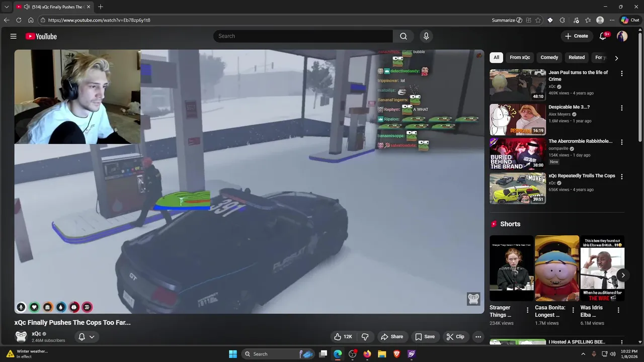Open clock and date in taskbar
The image size is (644, 362).
[x=629, y=354]
